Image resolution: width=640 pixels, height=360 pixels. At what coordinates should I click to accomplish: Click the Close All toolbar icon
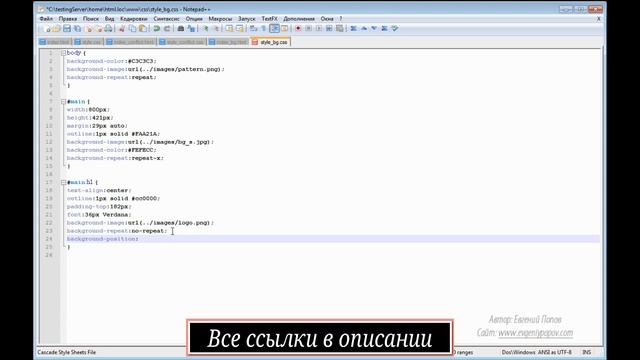99,29
